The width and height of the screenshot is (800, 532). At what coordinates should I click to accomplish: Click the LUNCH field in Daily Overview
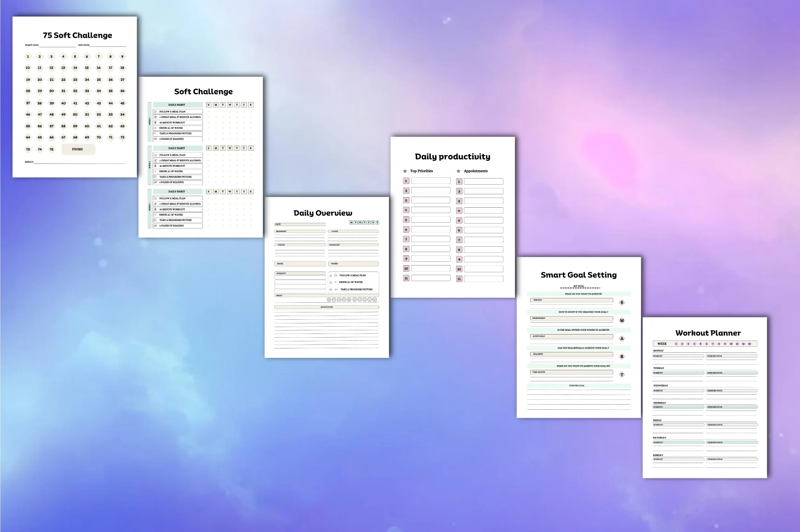(354, 232)
